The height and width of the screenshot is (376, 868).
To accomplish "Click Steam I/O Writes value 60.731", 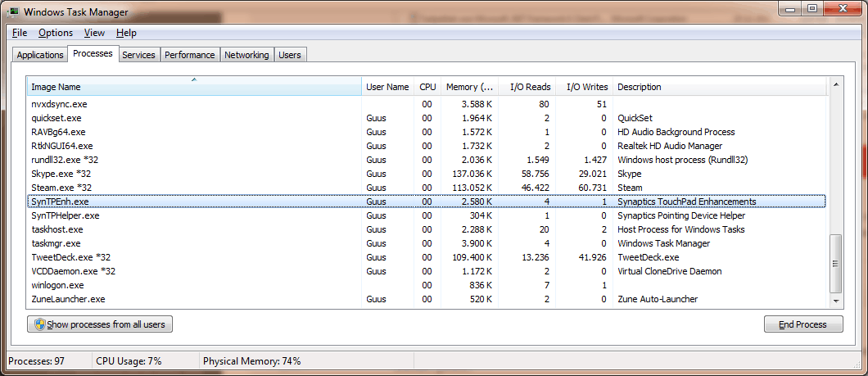I will point(591,188).
